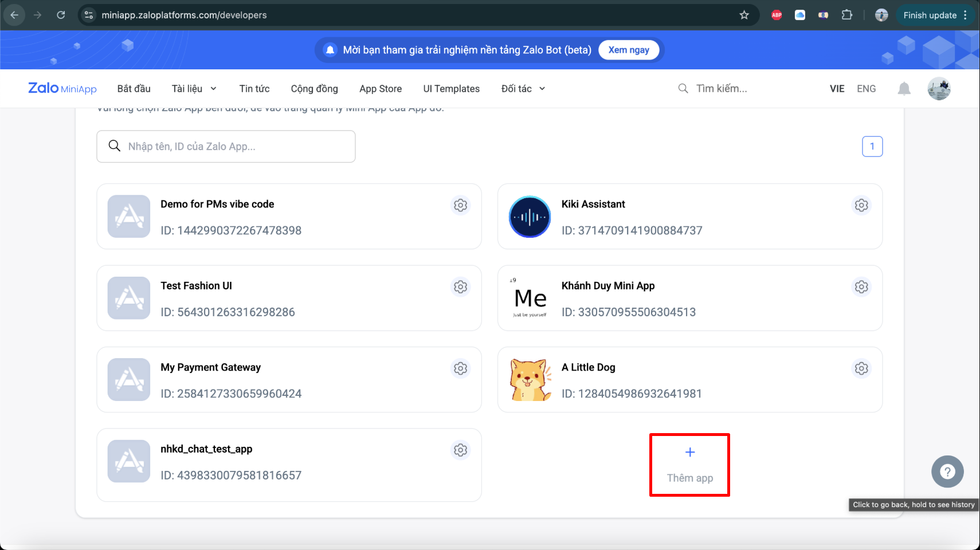
Task: Click gear icon on My Payment Gateway
Action: 460,368
